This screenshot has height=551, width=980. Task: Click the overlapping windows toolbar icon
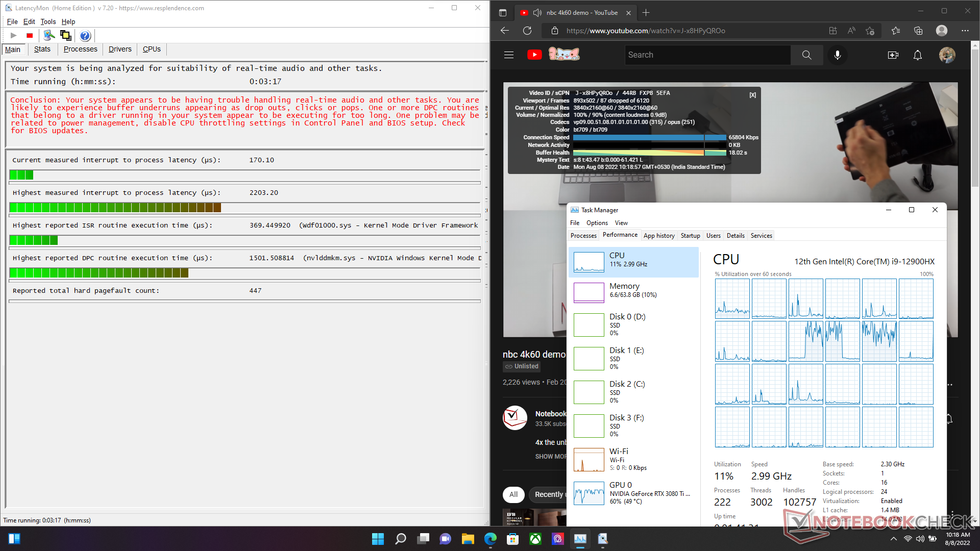pyautogui.click(x=66, y=35)
